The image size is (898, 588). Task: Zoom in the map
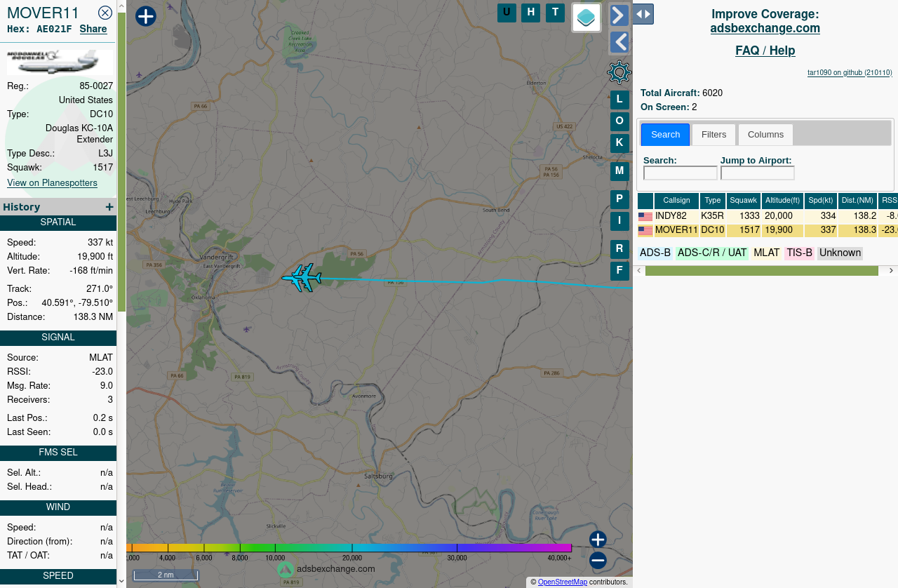click(x=598, y=540)
